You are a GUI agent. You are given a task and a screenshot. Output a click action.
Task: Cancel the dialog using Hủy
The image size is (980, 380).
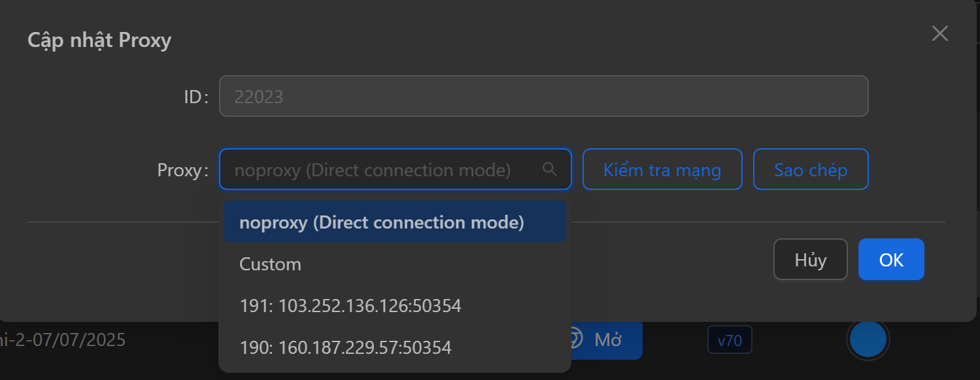click(x=810, y=259)
